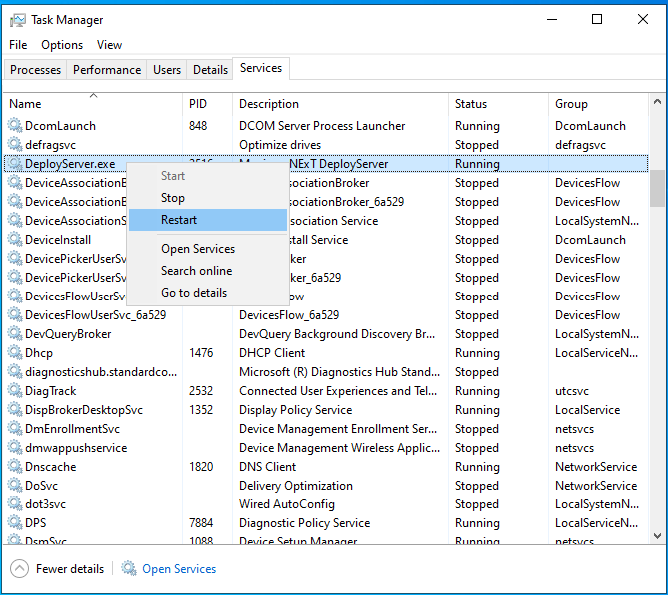Click the Task Manager title bar icon
The height and width of the screenshot is (595, 668).
click(17, 20)
